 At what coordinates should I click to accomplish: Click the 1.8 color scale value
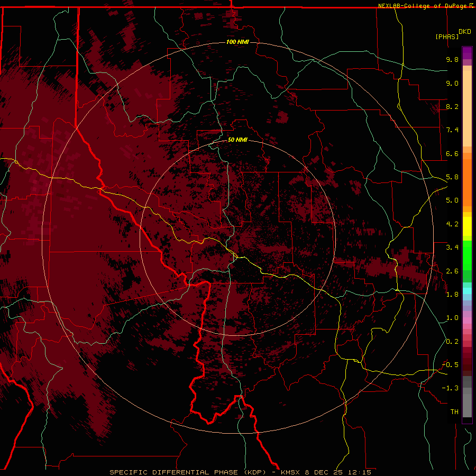click(x=452, y=295)
